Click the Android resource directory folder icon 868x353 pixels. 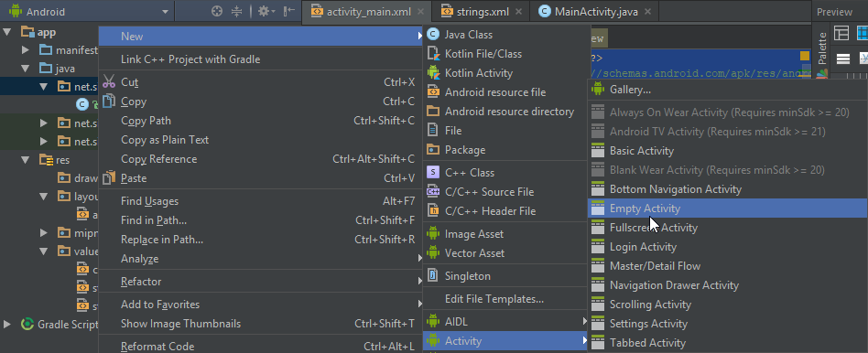pos(433,112)
